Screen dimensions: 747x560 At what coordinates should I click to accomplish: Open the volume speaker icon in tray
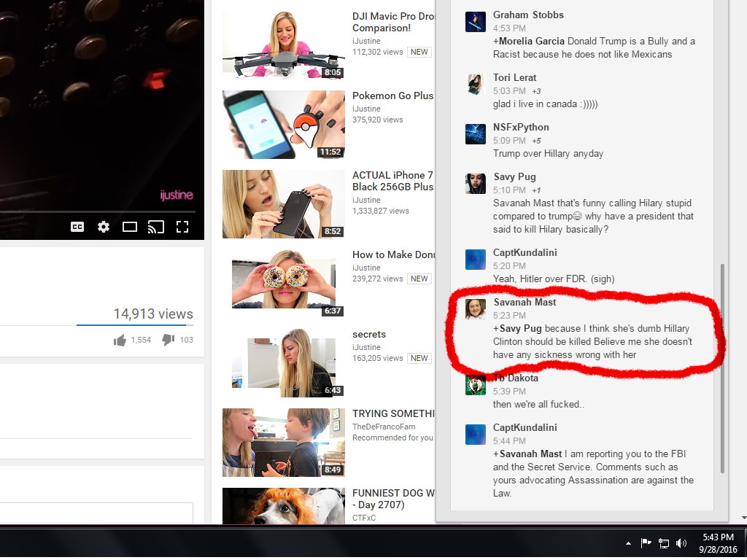click(x=681, y=543)
